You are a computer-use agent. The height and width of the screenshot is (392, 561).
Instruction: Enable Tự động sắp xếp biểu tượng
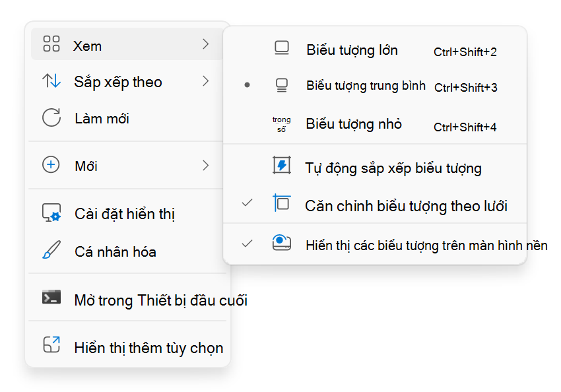coord(375,168)
